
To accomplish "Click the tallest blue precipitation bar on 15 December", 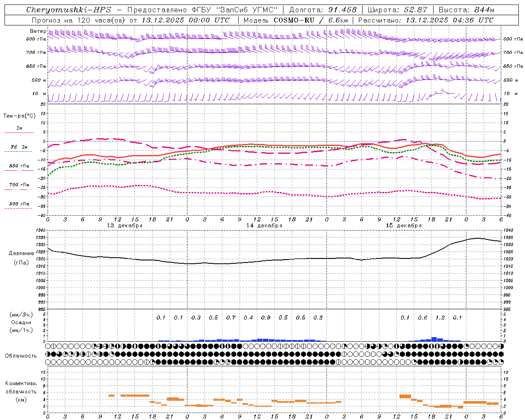I will coord(434,339).
